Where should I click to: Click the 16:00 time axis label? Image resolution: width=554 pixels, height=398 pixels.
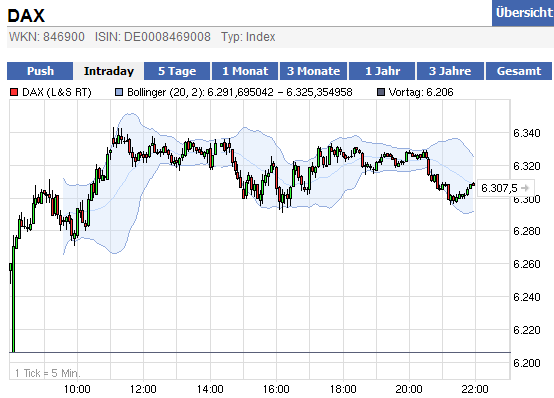276,389
